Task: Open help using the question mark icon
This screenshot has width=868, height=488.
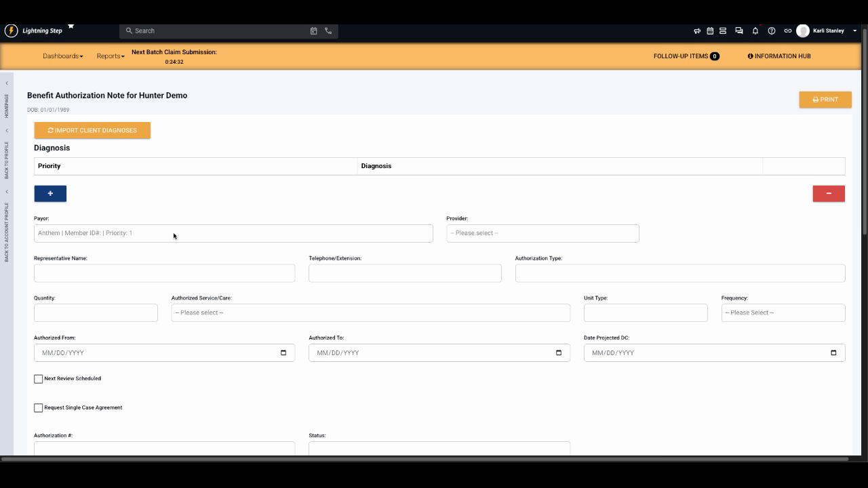Action: (771, 30)
